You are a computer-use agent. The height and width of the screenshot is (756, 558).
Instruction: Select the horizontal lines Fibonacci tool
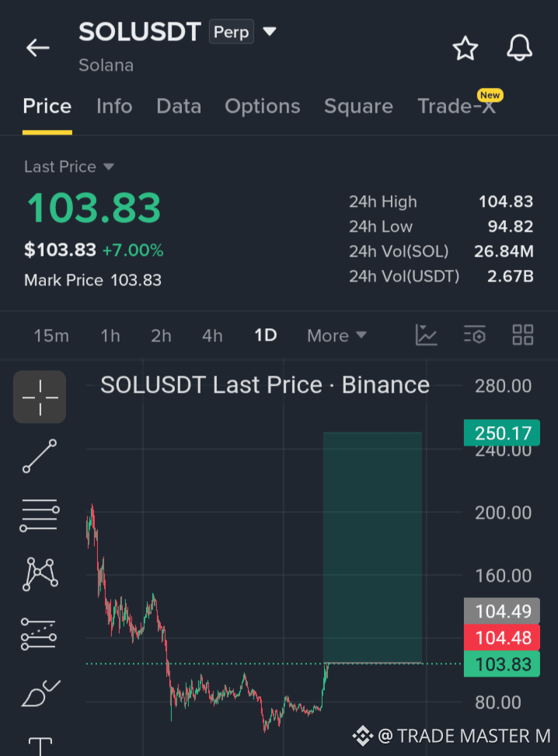tap(40, 516)
